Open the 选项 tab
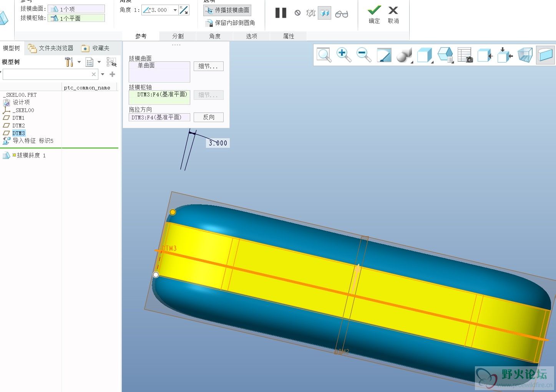This screenshot has height=392, width=556. click(x=252, y=36)
